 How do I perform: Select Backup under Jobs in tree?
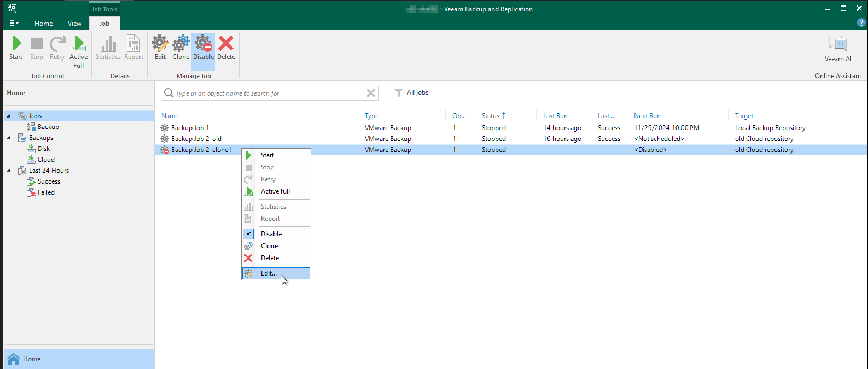(x=48, y=127)
